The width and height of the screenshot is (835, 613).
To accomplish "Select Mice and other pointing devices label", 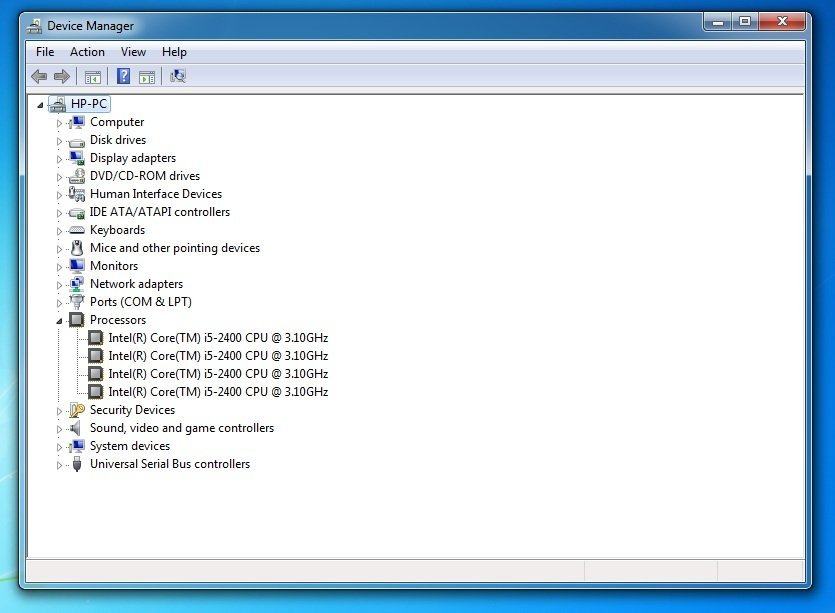I will pos(175,248).
